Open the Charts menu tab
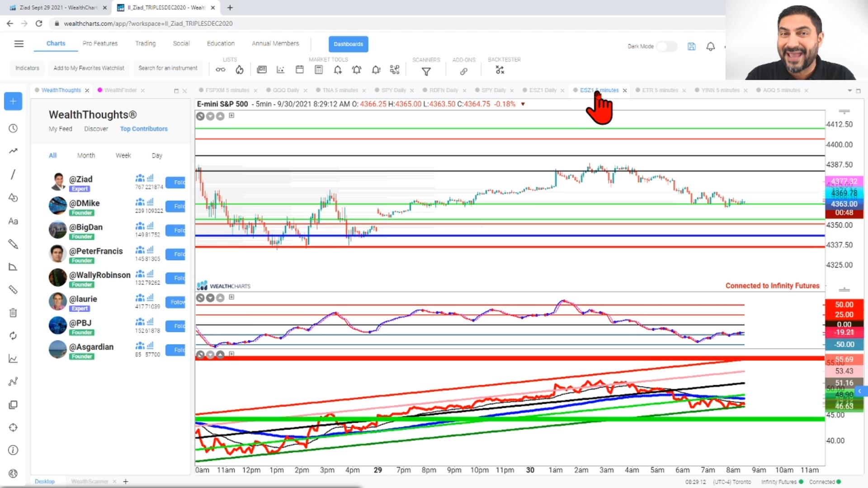Screen dimensions: 868x488 pyautogui.click(x=56, y=43)
